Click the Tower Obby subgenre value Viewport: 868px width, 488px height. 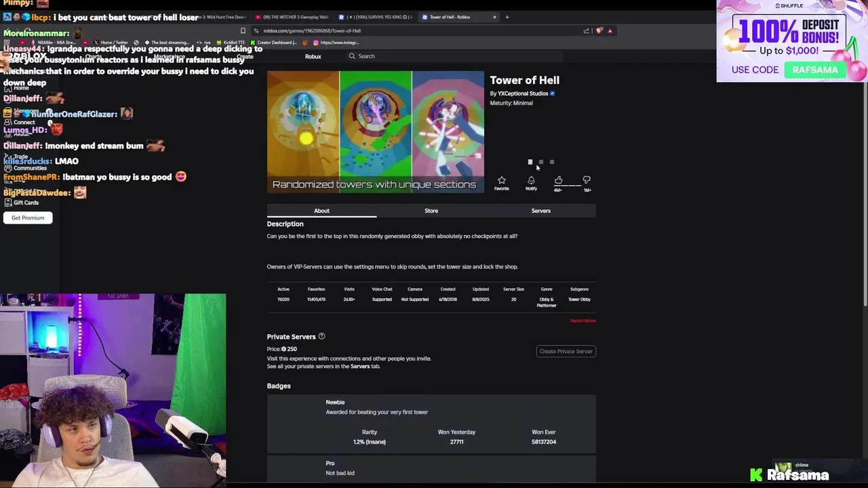click(579, 299)
